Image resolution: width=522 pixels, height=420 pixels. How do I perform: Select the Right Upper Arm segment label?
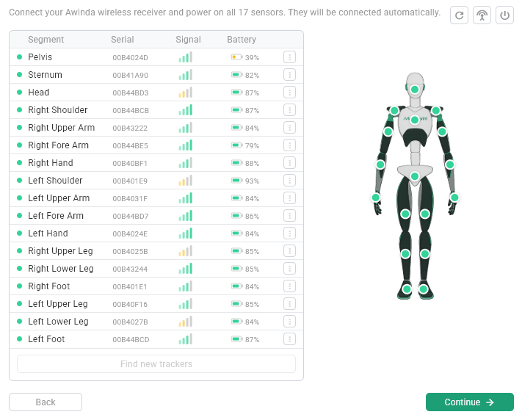pyautogui.click(x=62, y=128)
